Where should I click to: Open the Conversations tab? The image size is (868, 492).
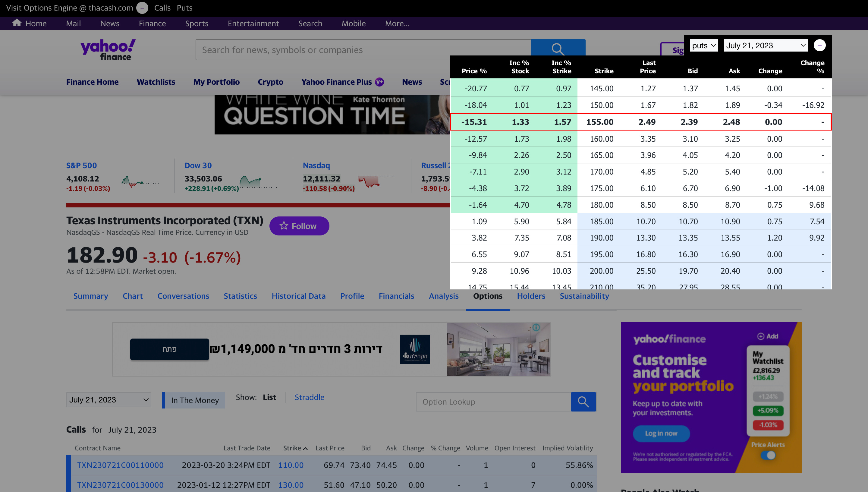point(183,296)
